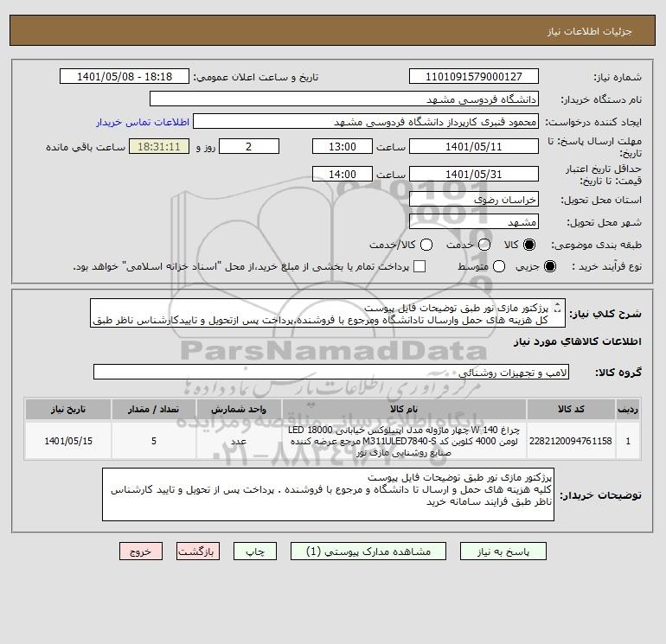Click the جزئیات اطلاعات نیاز header title
The height and width of the screenshot is (644, 666).
[590, 31]
